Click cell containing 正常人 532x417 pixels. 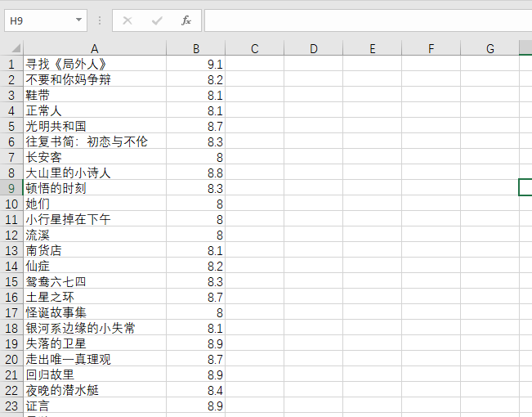[95, 110]
